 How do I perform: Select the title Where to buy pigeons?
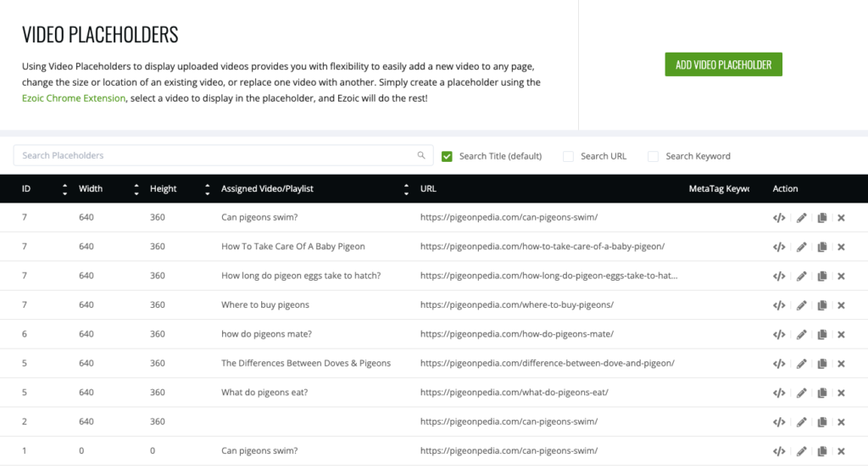coord(265,304)
